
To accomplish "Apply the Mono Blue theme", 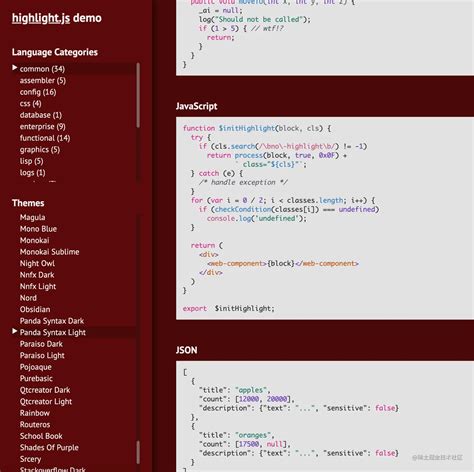I will point(38,229).
